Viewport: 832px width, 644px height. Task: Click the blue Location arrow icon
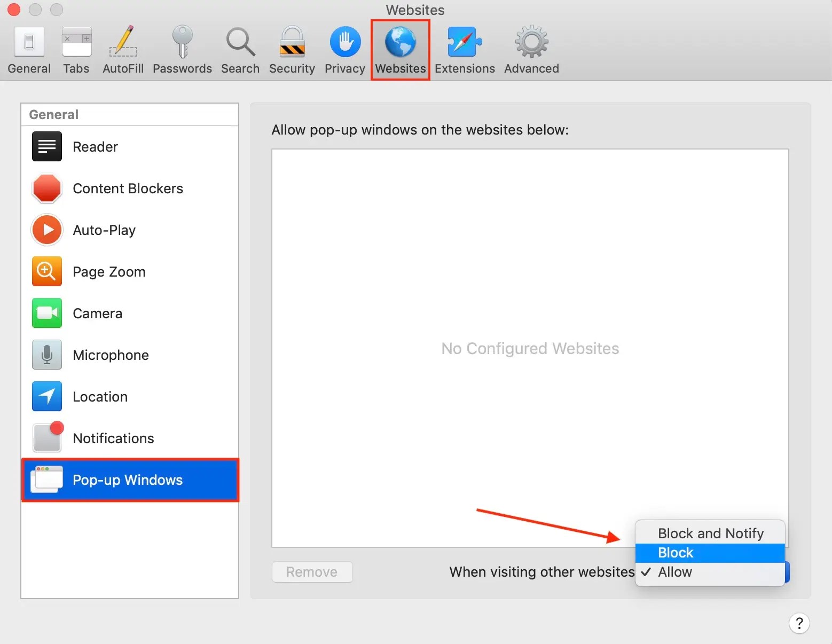[x=47, y=396]
